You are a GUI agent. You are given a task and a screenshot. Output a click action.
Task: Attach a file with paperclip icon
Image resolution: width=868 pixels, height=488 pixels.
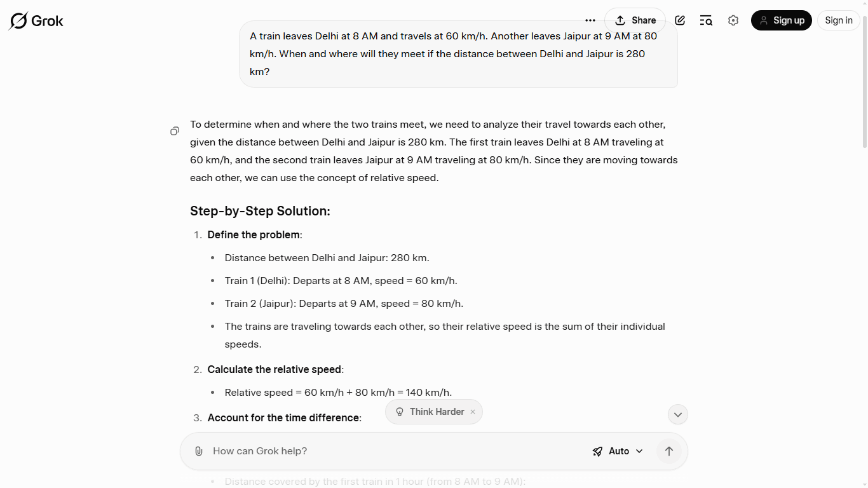point(199,451)
